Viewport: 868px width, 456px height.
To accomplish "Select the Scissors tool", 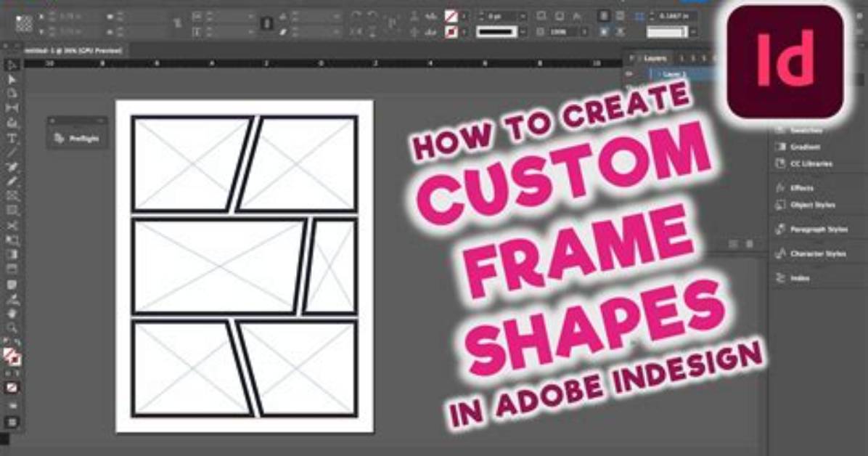I will coord(12,226).
